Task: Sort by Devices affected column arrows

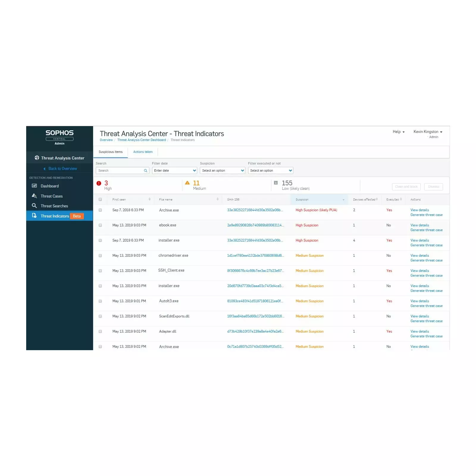Action: pos(377,199)
